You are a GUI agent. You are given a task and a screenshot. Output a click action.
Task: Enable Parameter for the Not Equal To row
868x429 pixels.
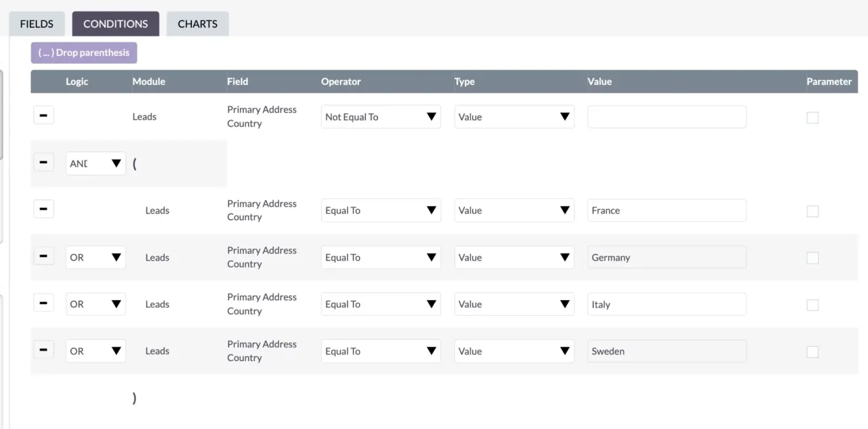pos(812,116)
